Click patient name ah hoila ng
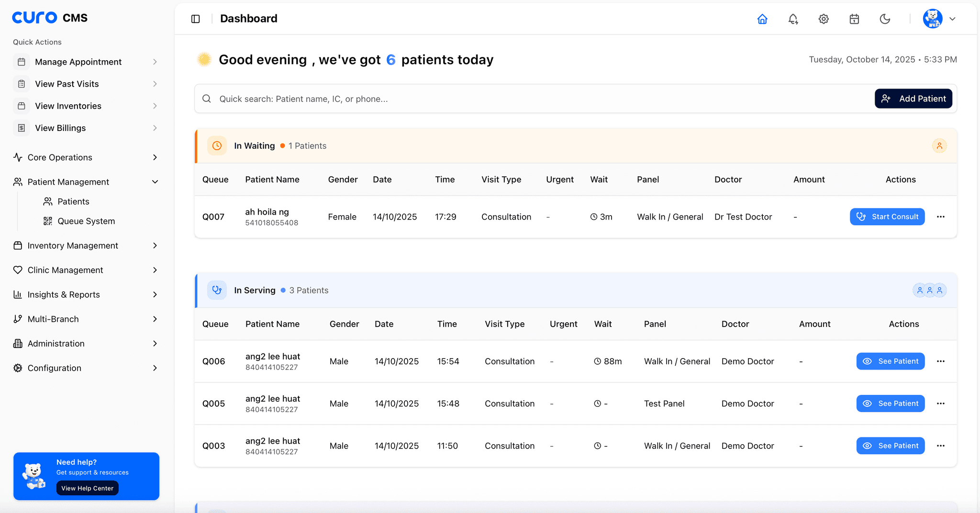 pyautogui.click(x=267, y=212)
